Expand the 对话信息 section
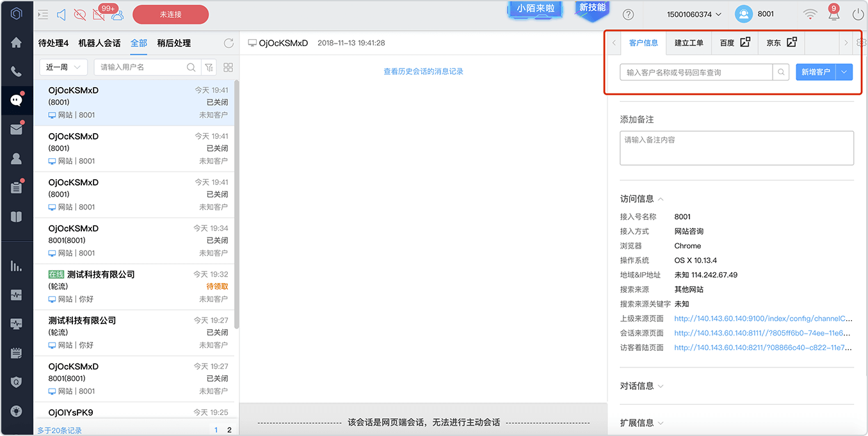This screenshot has width=868, height=436. click(x=642, y=386)
